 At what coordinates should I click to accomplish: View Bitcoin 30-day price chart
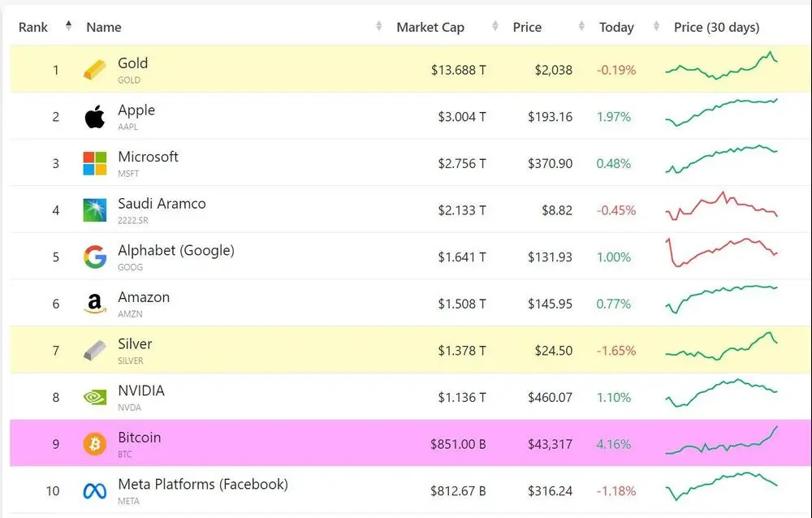click(x=721, y=441)
